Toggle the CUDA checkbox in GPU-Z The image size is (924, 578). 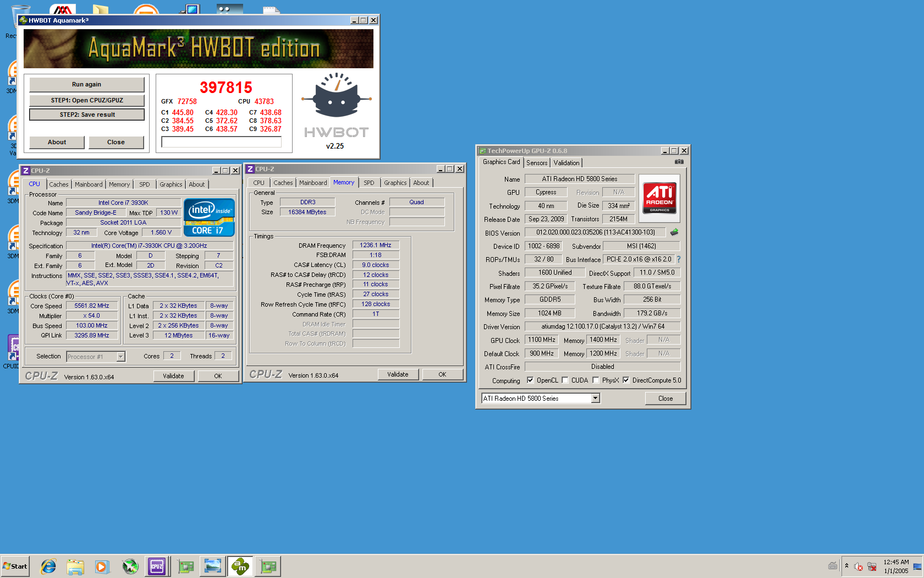pos(565,380)
